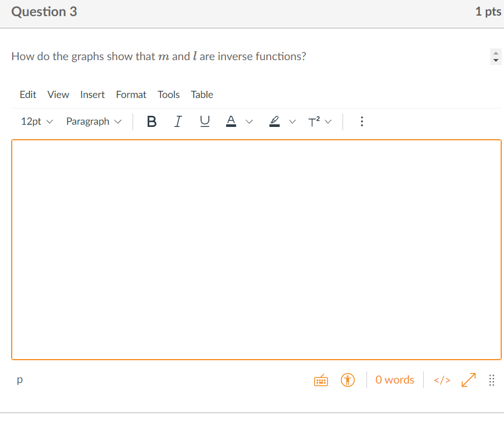Open the 12pt font size dropdown
Image resolution: width=504 pixels, height=432 pixels.
coord(36,121)
